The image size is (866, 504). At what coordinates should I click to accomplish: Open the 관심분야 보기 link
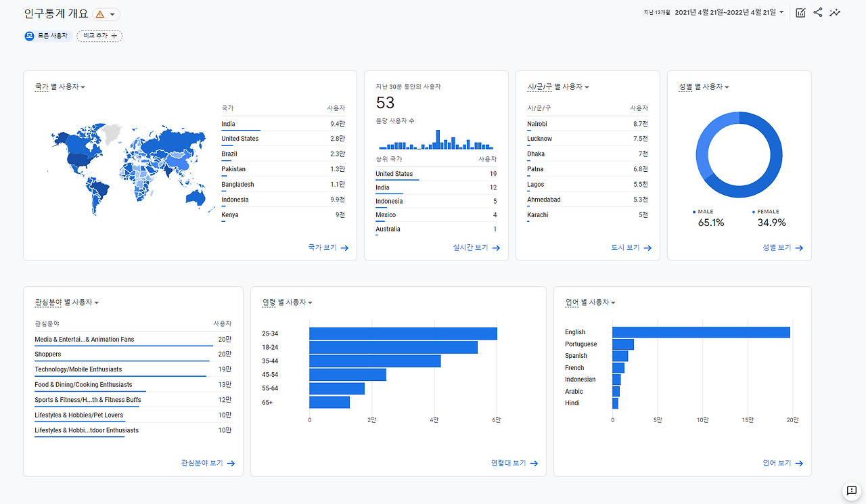click(208, 463)
